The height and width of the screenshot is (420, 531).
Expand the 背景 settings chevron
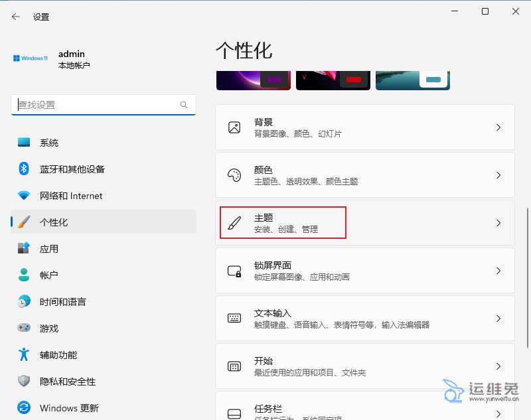point(498,127)
